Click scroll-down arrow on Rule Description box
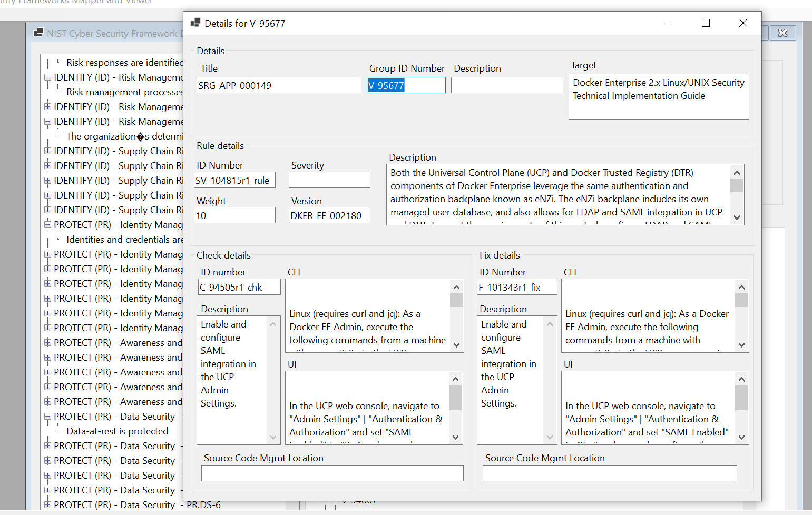The image size is (812, 515). [737, 217]
